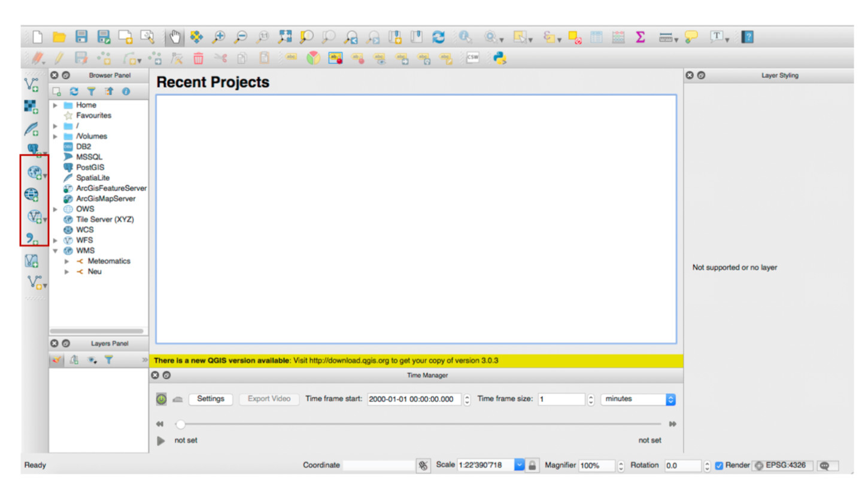The width and height of the screenshot is (868, 500).
Task: Expand the Meteomatics WMS connection
Action: click(x=67, y=261)
